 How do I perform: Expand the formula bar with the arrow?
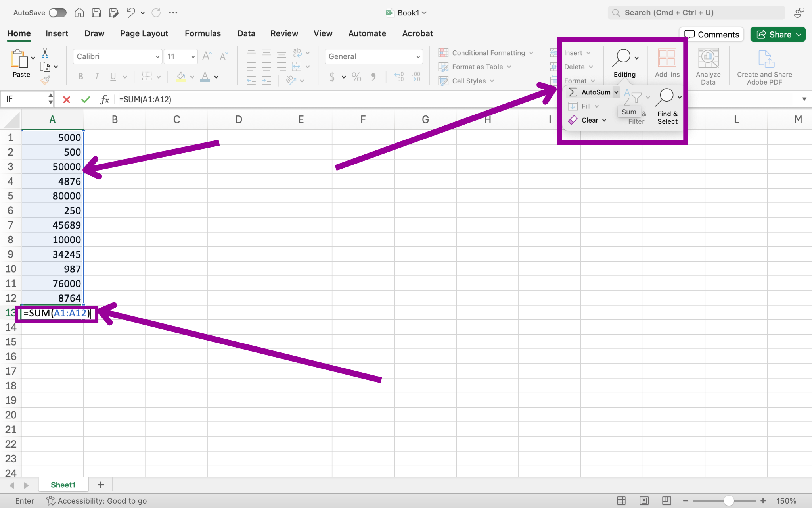804,99
